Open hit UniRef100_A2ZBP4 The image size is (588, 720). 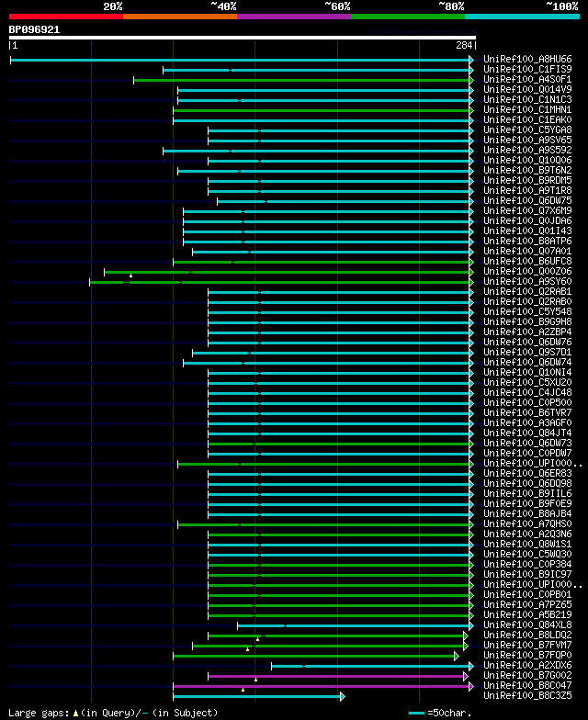(527, 332)
